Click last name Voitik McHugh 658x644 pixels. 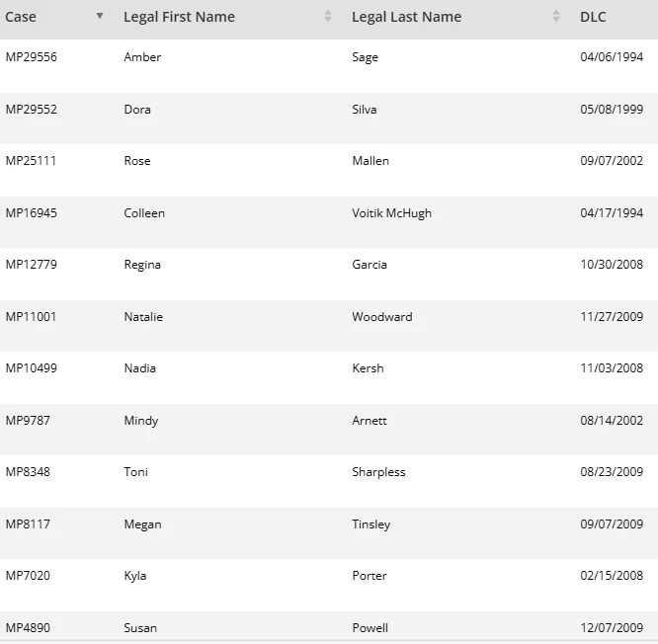(x=391, y=213)
